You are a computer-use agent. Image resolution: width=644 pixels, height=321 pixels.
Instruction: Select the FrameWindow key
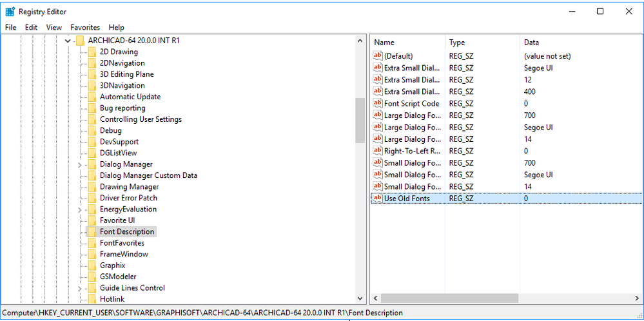(124, 254)
